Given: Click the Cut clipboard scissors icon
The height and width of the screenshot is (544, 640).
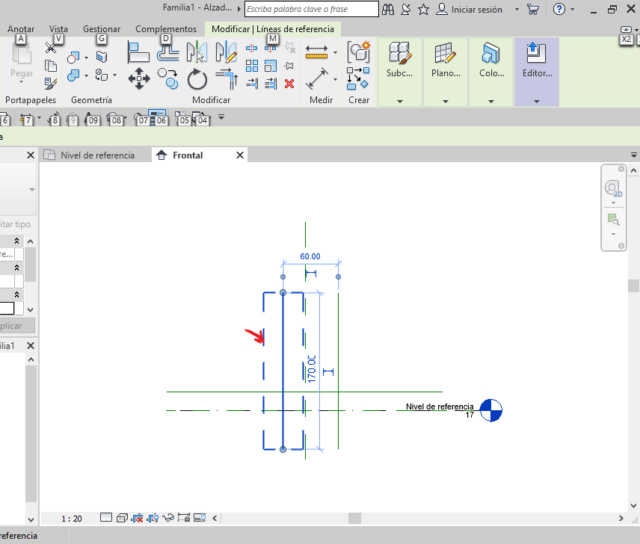Looking at the screenshot, I should click(50, 48).
